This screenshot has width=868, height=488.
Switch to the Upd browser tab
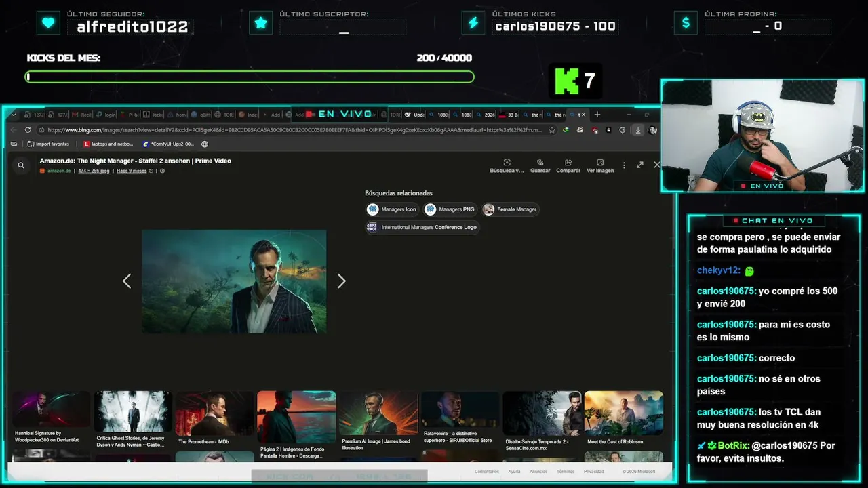click(x=415, y=115)
